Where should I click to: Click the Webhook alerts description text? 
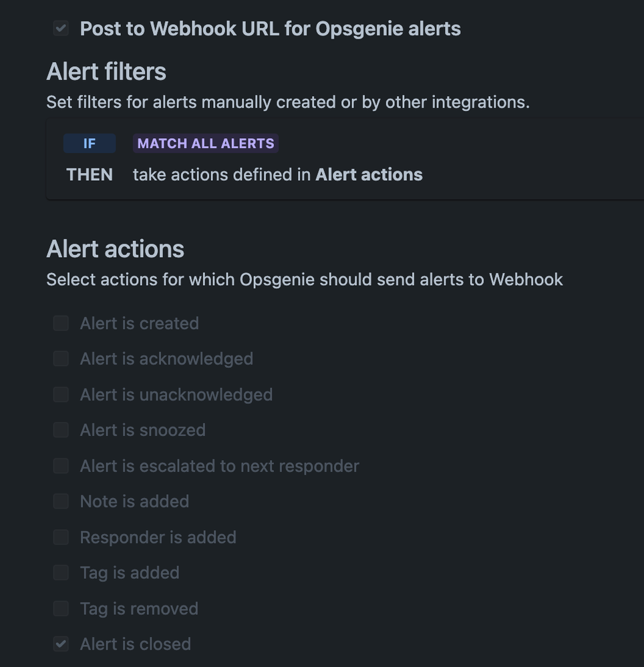pos(304,279)
